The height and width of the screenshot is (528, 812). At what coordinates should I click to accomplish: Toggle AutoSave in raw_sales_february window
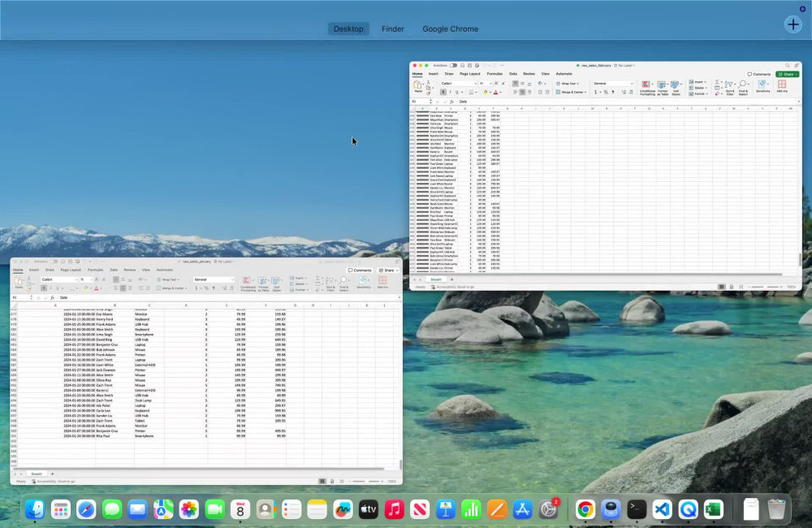pyautogui.click(x=453, y=66)
